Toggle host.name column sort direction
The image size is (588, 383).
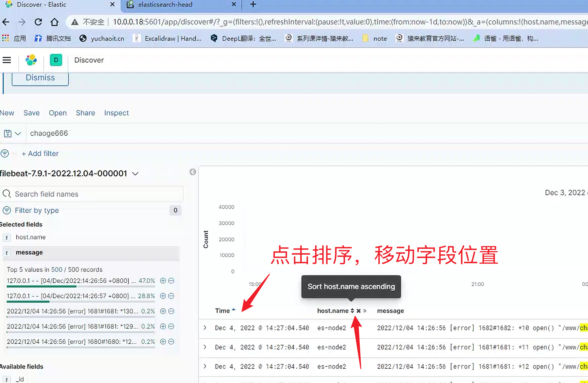pos(352,311)
